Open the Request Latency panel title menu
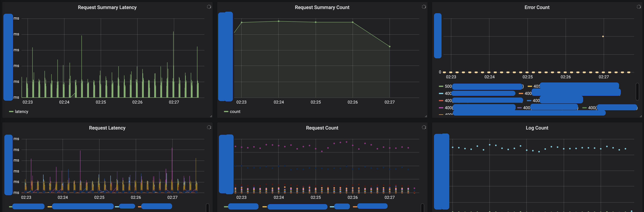 click(x=107, y=128)
